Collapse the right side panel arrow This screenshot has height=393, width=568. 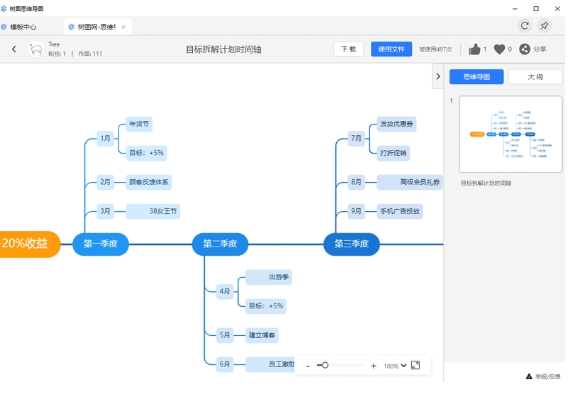click(x=438, y=76)
